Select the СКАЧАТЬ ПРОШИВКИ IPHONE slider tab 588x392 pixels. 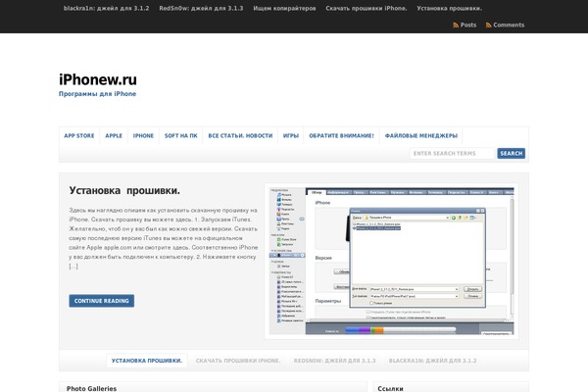(238, 361)
